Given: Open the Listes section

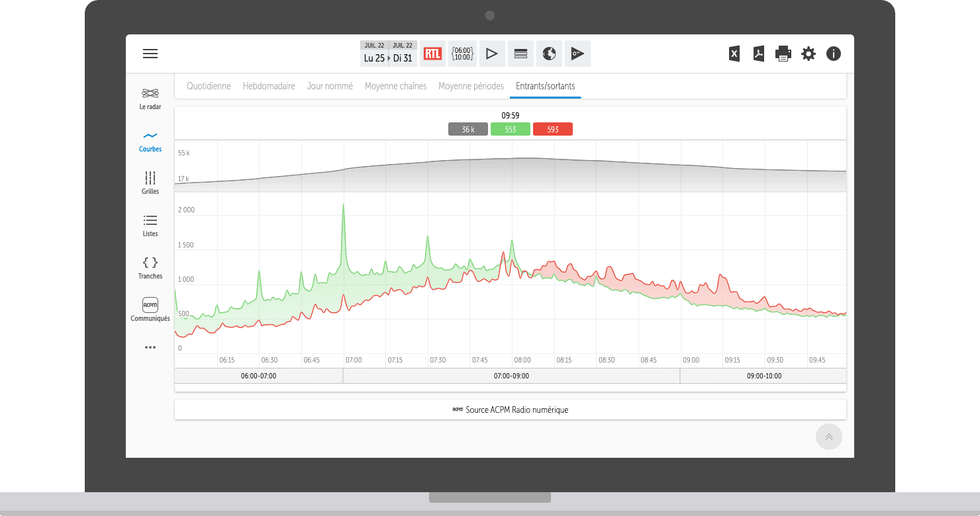Looking at the screenshot, I should [150, 226].
